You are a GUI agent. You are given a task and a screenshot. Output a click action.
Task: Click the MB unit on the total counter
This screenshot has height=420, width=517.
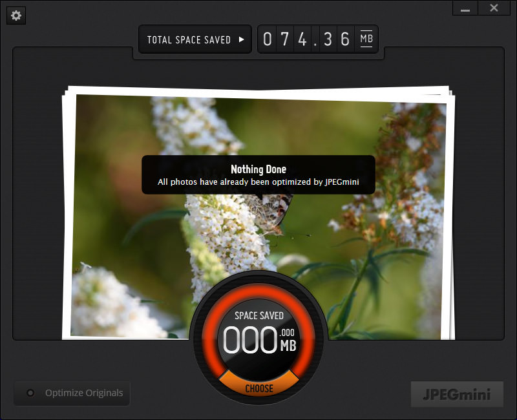tap(366, 39)
